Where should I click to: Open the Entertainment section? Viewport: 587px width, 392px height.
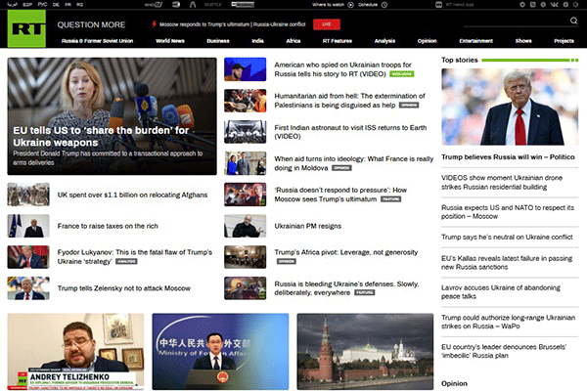coord(475,41)
